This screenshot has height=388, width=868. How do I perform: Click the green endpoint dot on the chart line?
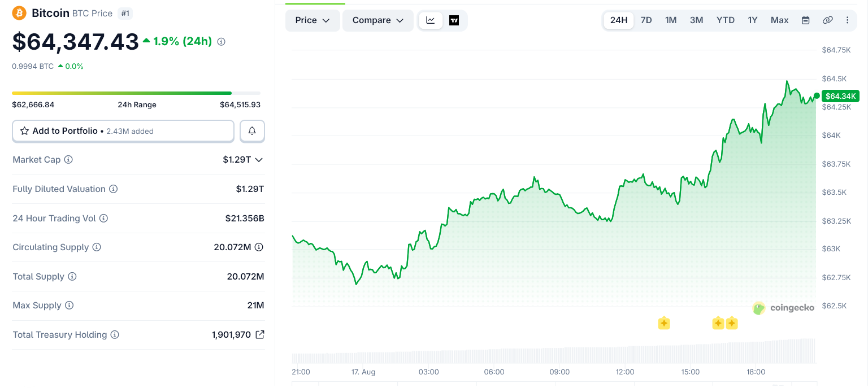click(817, 96)
